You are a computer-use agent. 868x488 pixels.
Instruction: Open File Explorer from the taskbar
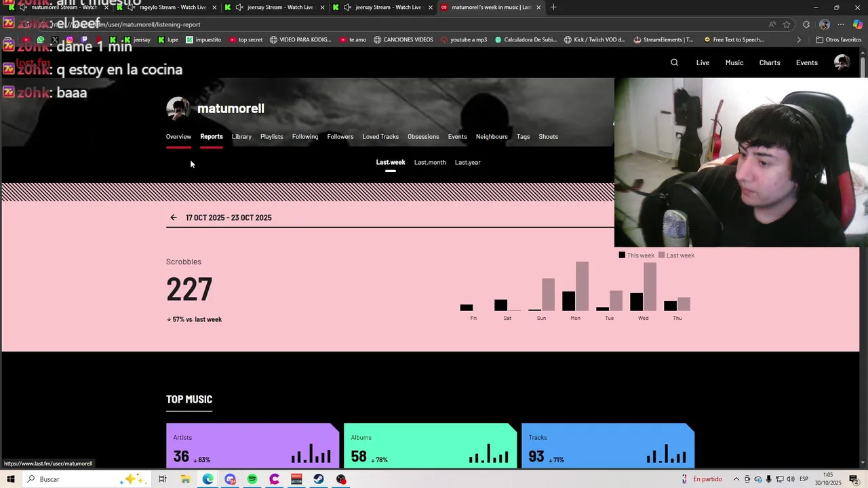(185, 479)
